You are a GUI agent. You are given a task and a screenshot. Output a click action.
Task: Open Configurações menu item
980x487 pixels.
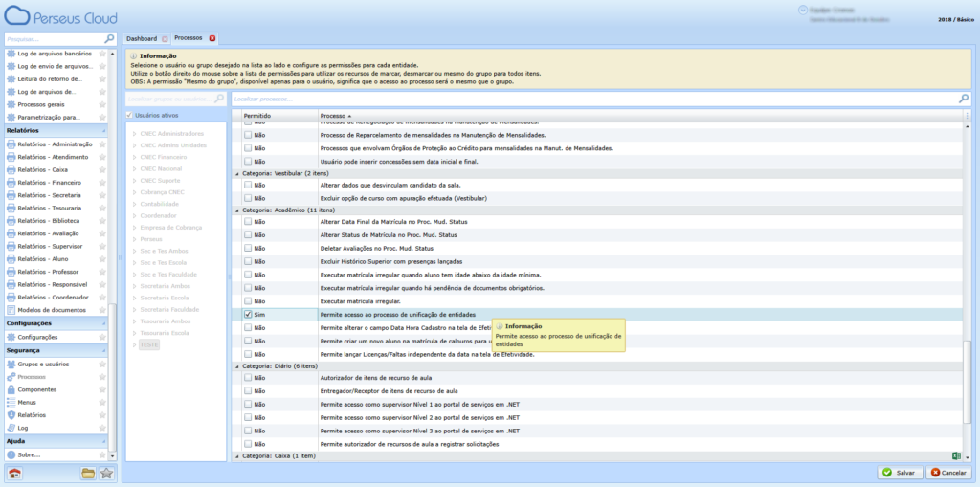tap(37, 337)
